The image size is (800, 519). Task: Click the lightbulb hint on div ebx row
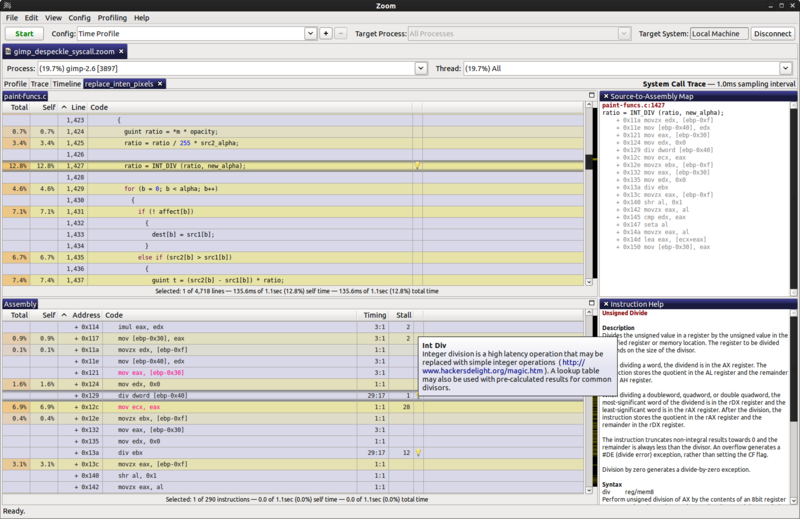click(418, 453)
